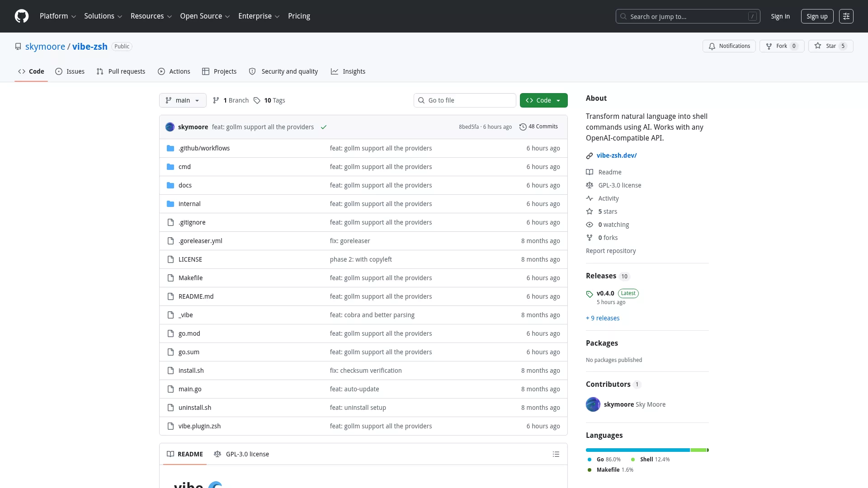Select the GPL-3.0 license tab below files
868x488 pixels.
click(x=241, y=454)
